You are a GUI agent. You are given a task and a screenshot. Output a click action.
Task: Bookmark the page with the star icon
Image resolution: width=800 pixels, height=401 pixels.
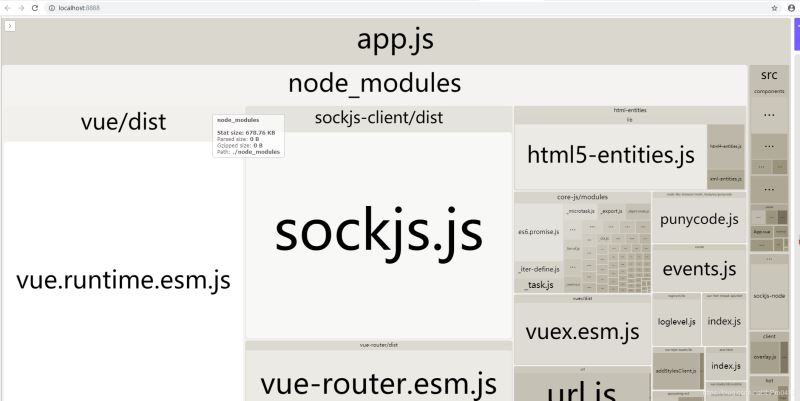[x=774, y=8]
